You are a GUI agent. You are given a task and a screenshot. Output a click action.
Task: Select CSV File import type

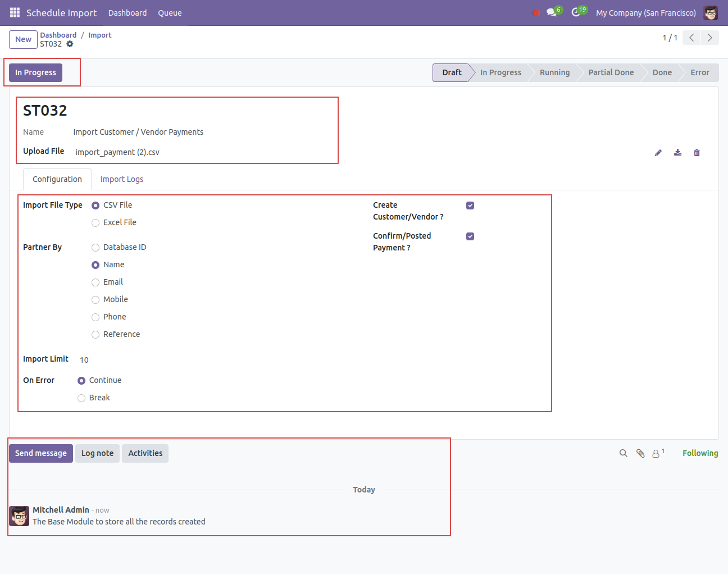(x=95, y=206)
